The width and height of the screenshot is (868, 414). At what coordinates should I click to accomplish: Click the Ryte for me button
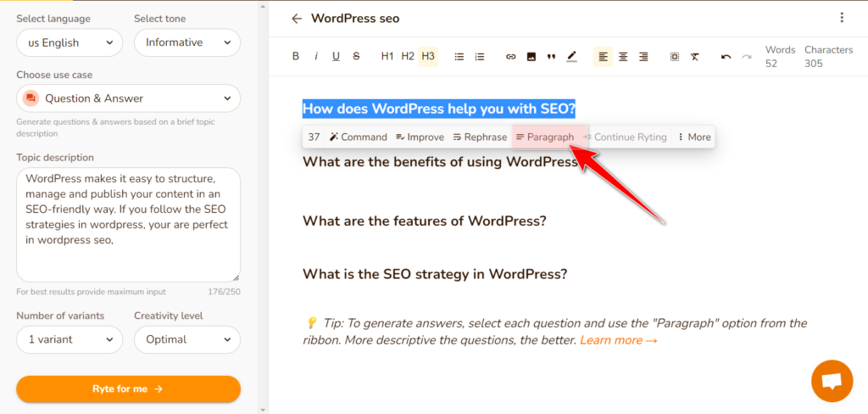(x=129, y=389)
